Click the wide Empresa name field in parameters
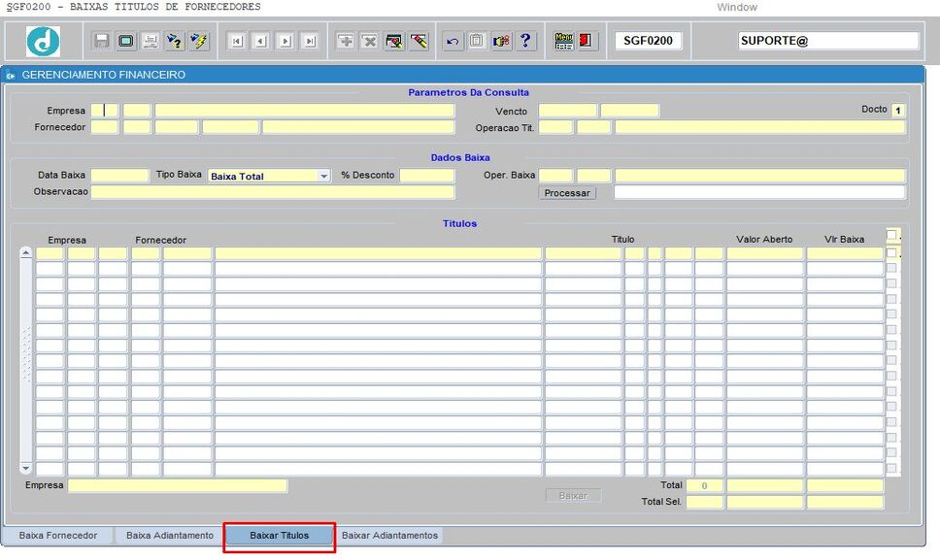This screenshot has width=940, height=560. (x=305, y=111)
